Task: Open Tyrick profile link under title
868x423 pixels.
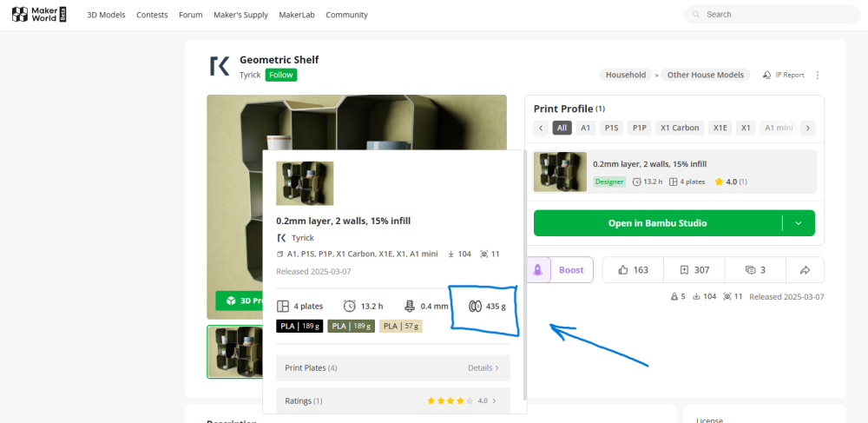Action: pyautogui.click(x=250, y=75)
